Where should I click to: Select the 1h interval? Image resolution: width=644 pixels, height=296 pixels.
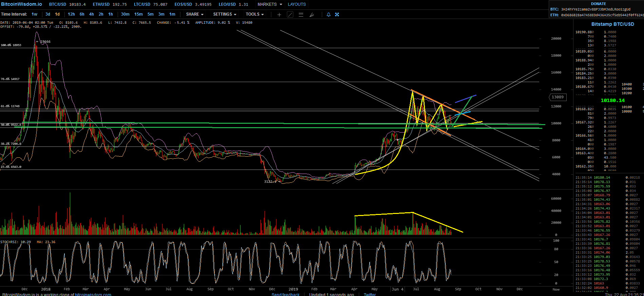point(111,14)
